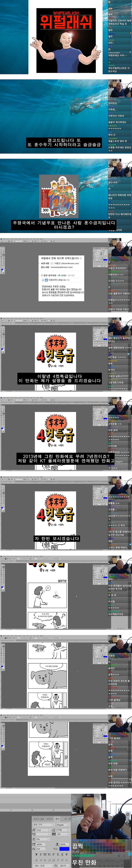This screenshot has width=132, height=868.
Task: Open the 이말년4컷스페셜.zip attachment
Action: [57, 280]
